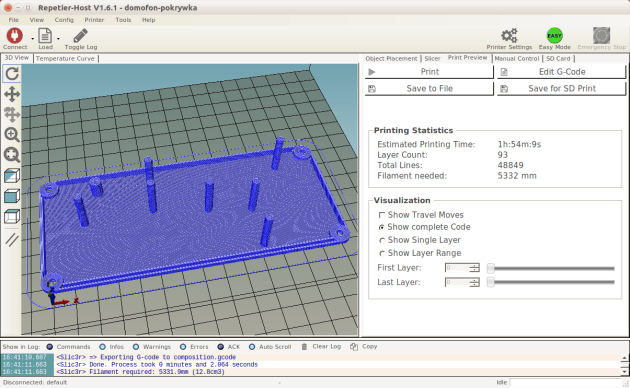Open the Tools menu
The height and width of the screenshot is (388, 630).
click(123, 20)
